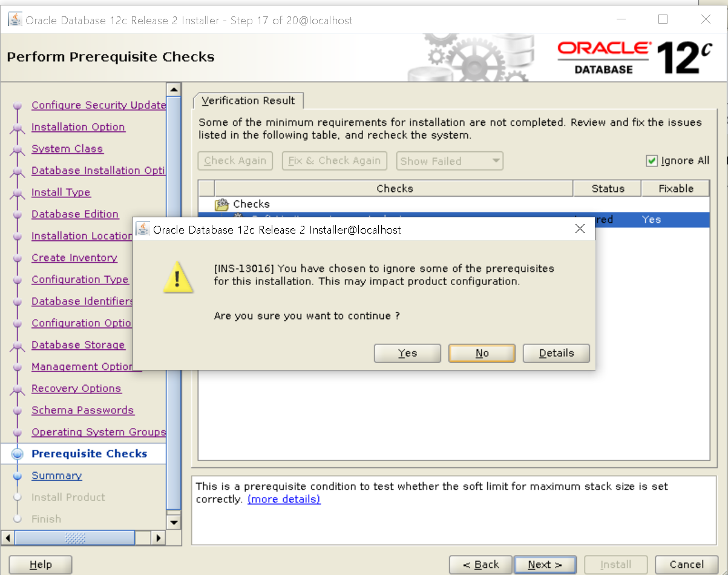Click the System Class step marker icon
The width and height of the screenshot is (728, 575).
[18, 149]
